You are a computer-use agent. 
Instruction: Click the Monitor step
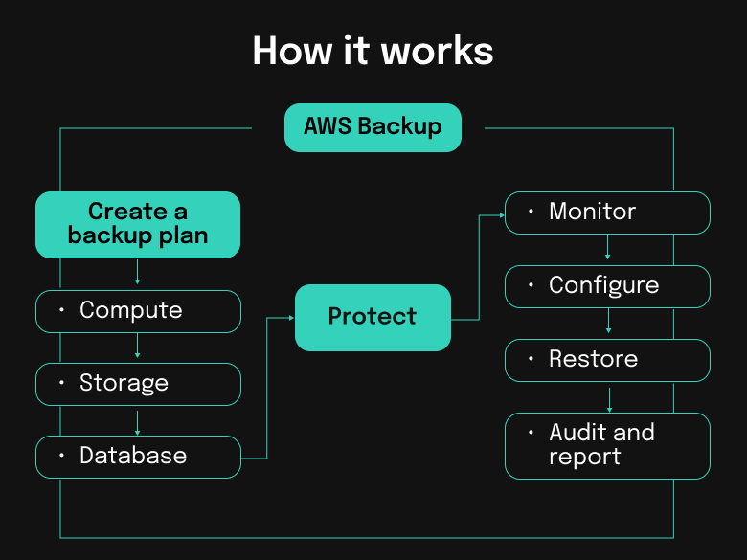tap(607, 213)
